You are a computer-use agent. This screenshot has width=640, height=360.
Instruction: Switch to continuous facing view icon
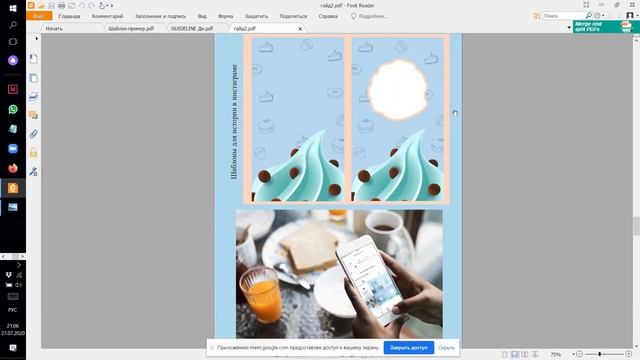click(535, 354)
